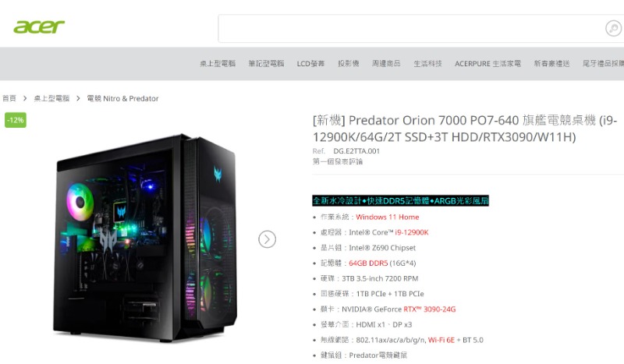This screenshot has width=624, height=364.
Task: Focus the search input field
Action: click(410, 29)
